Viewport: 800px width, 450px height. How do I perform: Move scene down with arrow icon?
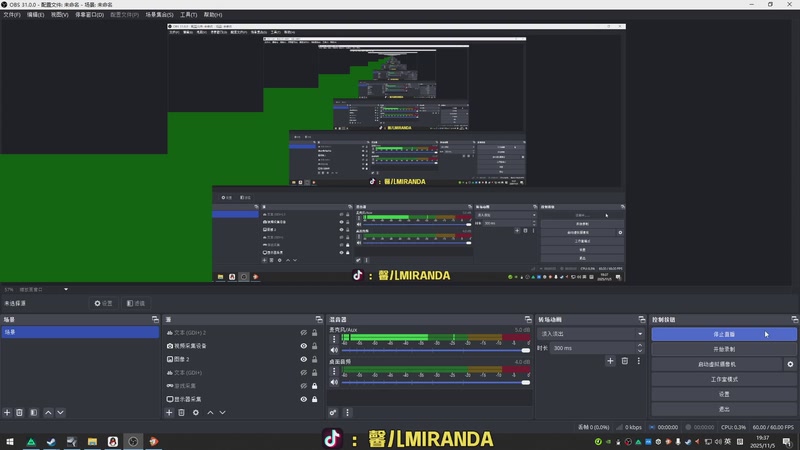pyautogui.click(x=60, y=412)
